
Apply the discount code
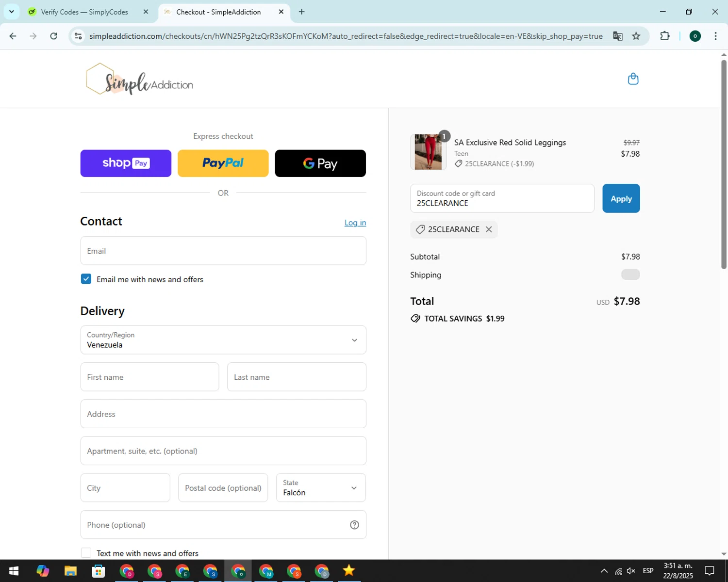(x=621, y=198)
